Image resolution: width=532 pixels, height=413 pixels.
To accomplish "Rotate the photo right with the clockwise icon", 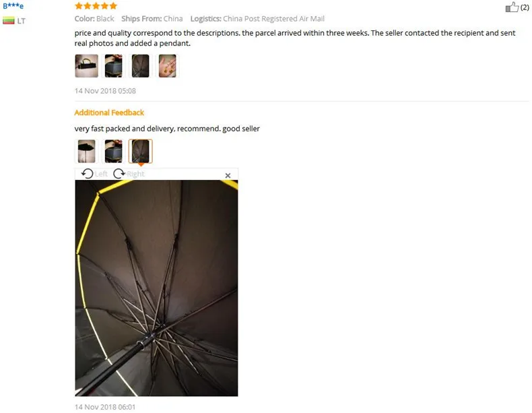I will click(119, 174).
